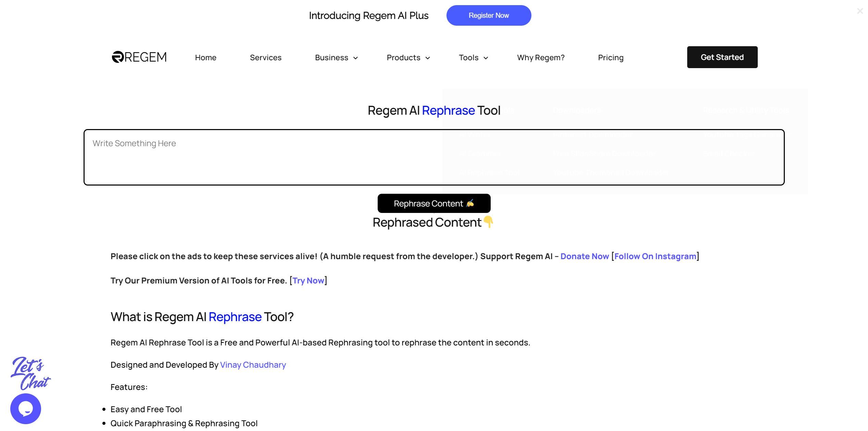Click the Vinay Chaudhary developer link
Image resolution: width=868 pixels, height=431 pixels.
(x=253, y=365)
